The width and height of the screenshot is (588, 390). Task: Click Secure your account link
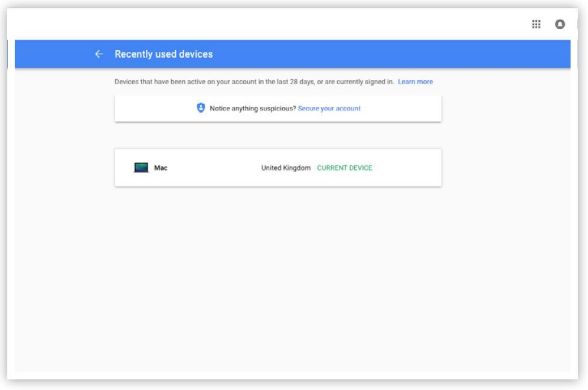[329, 109]
